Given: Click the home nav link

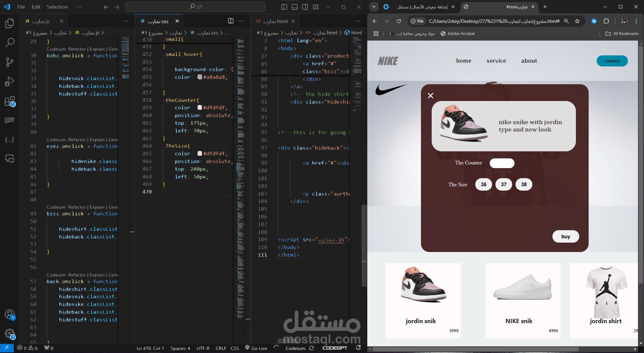Looking at the screenshot, I should coord(464,61).
